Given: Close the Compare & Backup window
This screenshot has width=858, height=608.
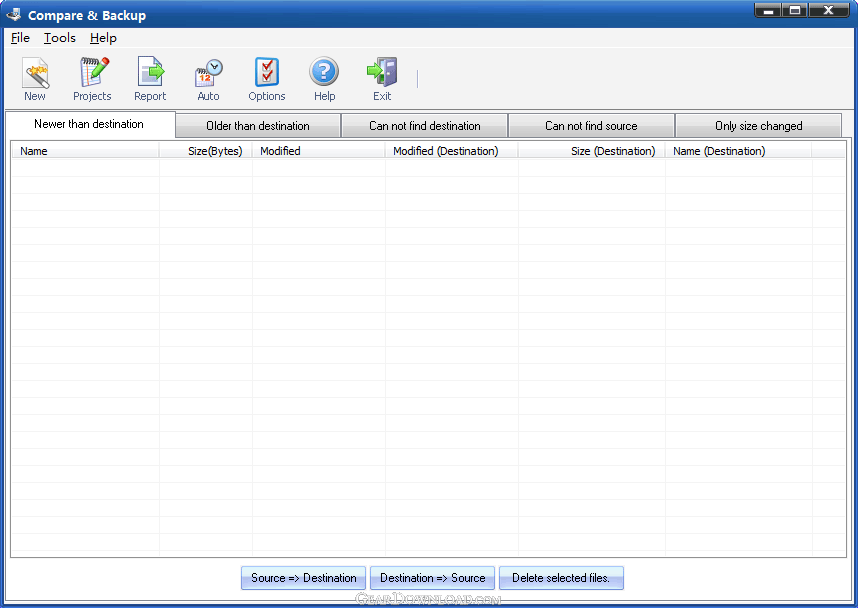Looking at the screenshot, I should click(828, 10).
